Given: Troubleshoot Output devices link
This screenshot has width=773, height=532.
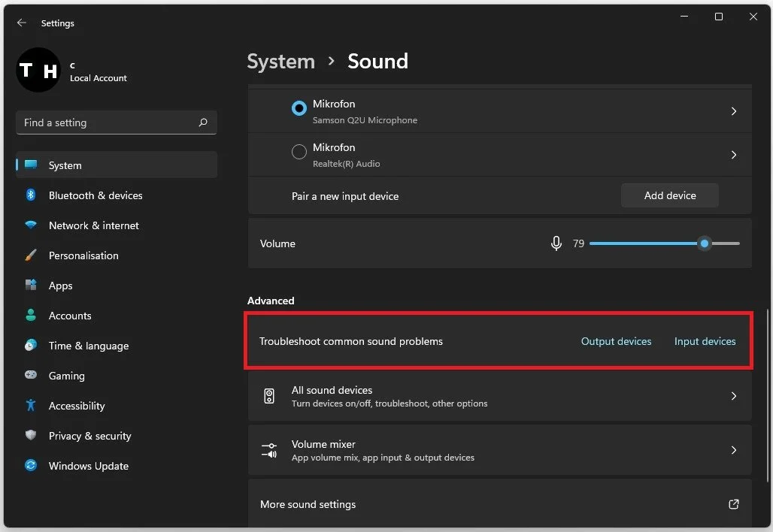Looking at the screenshot, I should [616, 341].
